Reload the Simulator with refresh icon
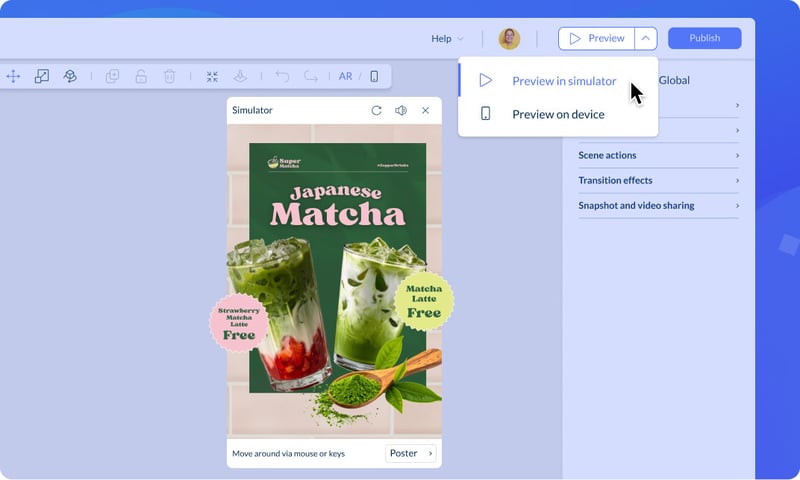 [x=377, y=111]
